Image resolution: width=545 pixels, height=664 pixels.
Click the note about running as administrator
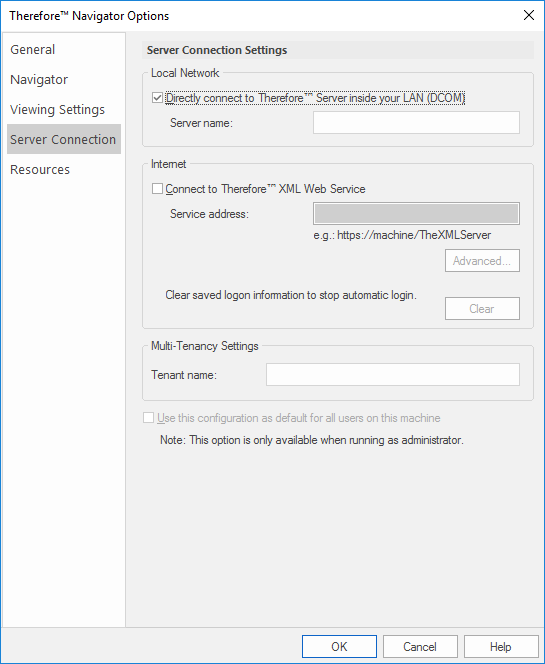tap(312, 440)
